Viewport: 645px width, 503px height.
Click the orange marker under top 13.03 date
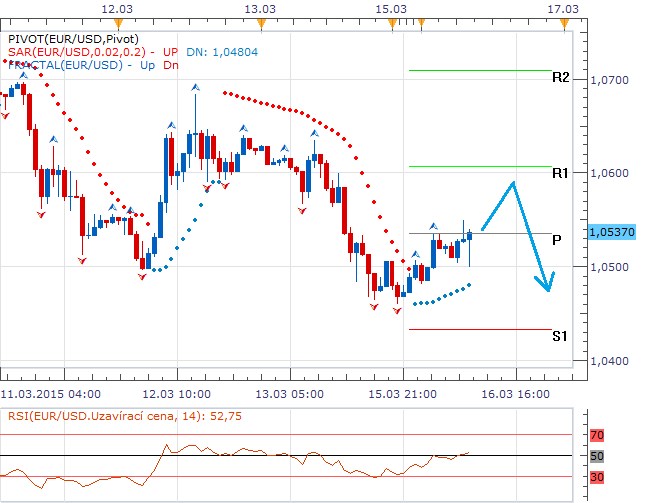tap(261, 22)
